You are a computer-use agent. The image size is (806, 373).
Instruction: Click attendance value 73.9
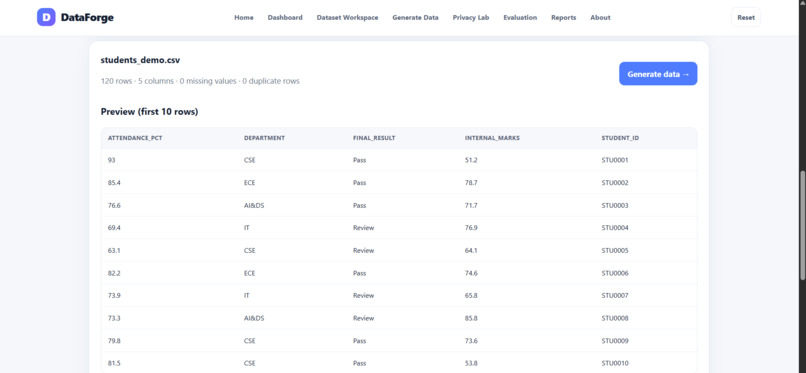pos(114,296)
